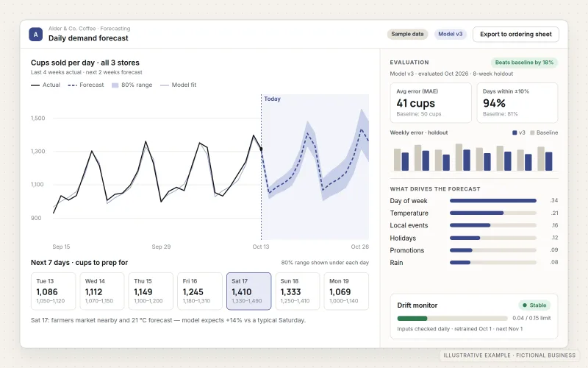Viewport: 588px width, 368px height.
Task: Click the Day of week importance bar
Action: tap(493, 200)
